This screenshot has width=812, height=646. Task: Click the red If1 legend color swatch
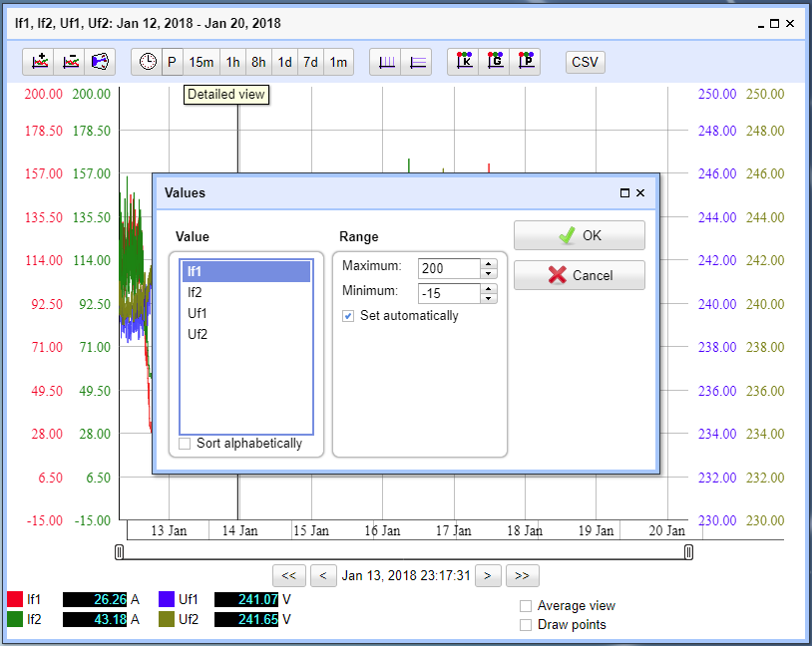click(15, 599)
